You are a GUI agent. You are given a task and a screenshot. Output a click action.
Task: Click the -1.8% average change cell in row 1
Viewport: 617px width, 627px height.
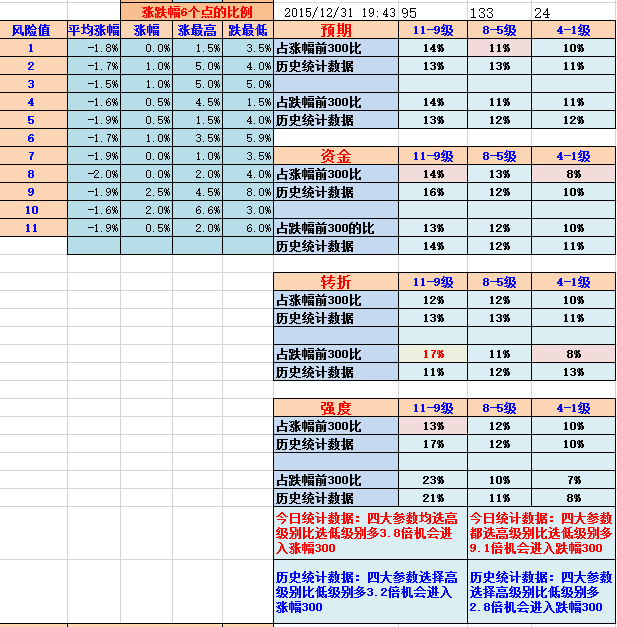click(x=94, y=48)
